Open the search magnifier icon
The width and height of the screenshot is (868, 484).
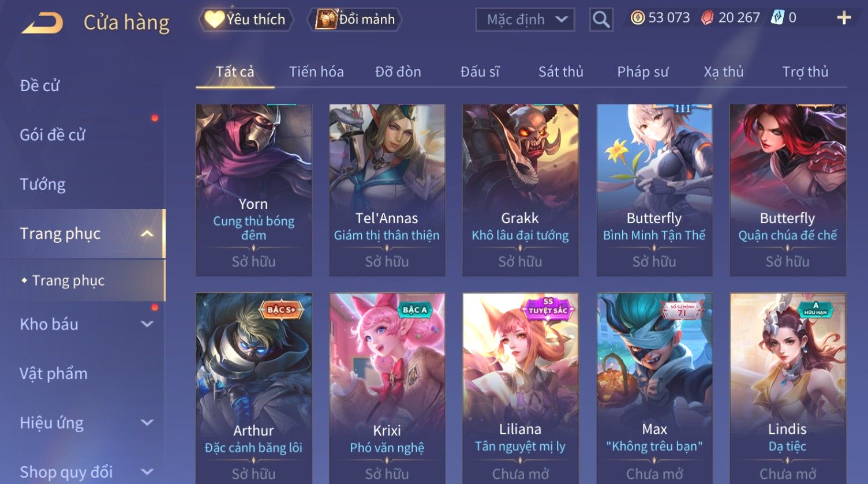click(601, 20)
